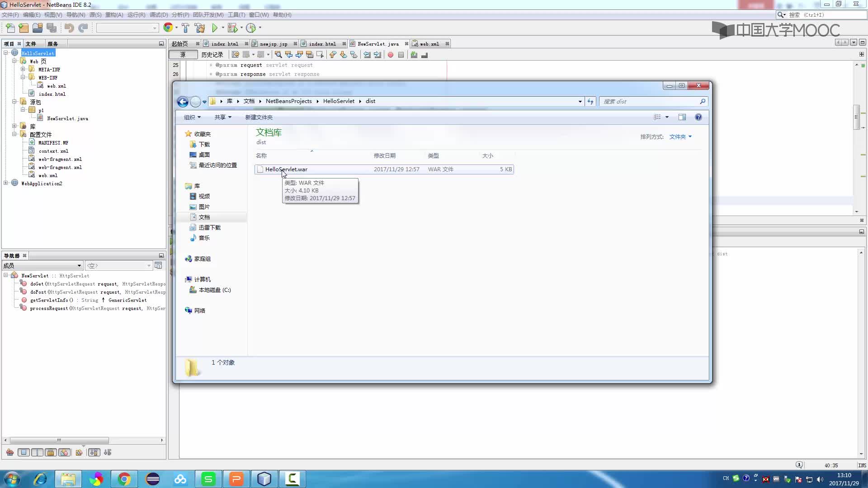
Task: Click the NetBeans 搜索 (Ctrl+I) search field
Action: [821, 15]
